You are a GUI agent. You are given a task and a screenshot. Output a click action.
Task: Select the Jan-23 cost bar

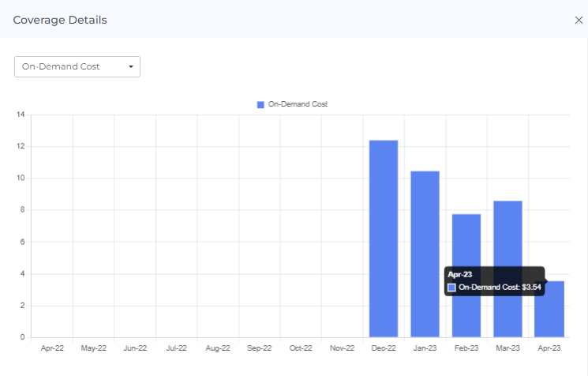click(x=425, y=254)
